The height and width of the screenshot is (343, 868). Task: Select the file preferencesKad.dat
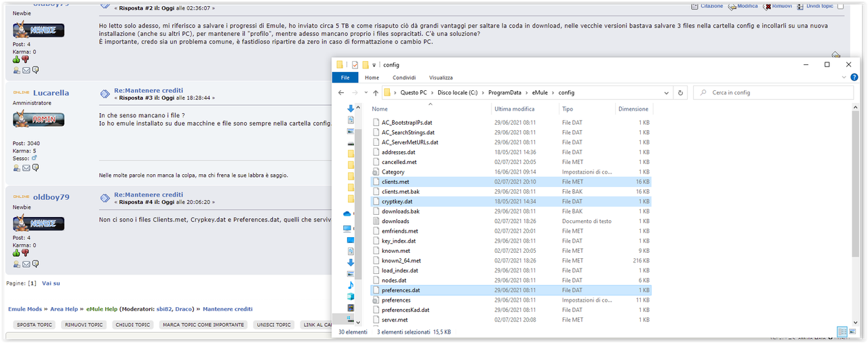(511, 310)
